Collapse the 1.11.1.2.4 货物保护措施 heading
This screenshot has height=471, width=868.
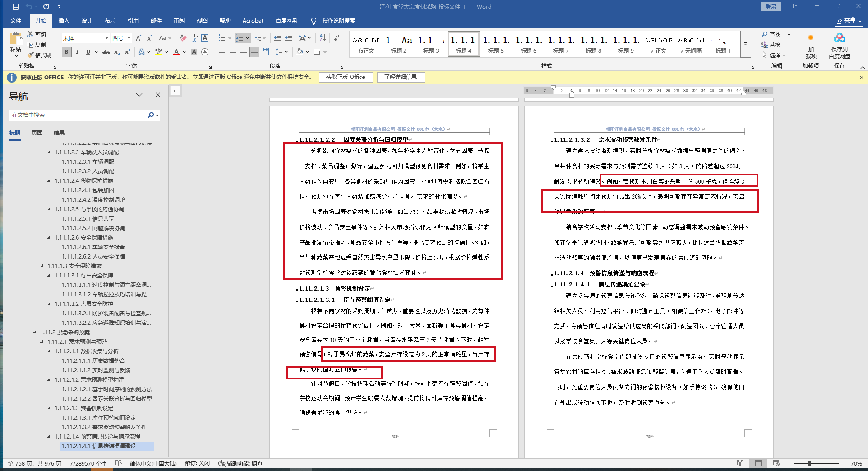pos(49,180)
